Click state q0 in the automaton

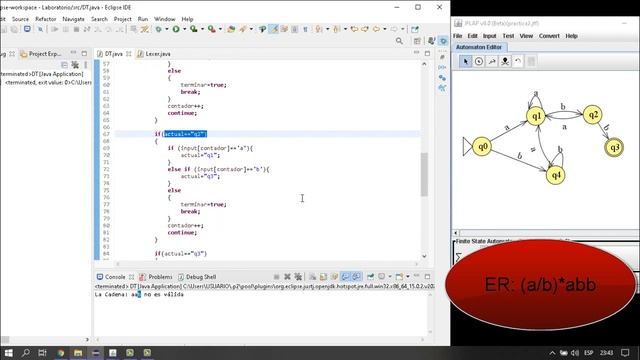coord(482,146)
